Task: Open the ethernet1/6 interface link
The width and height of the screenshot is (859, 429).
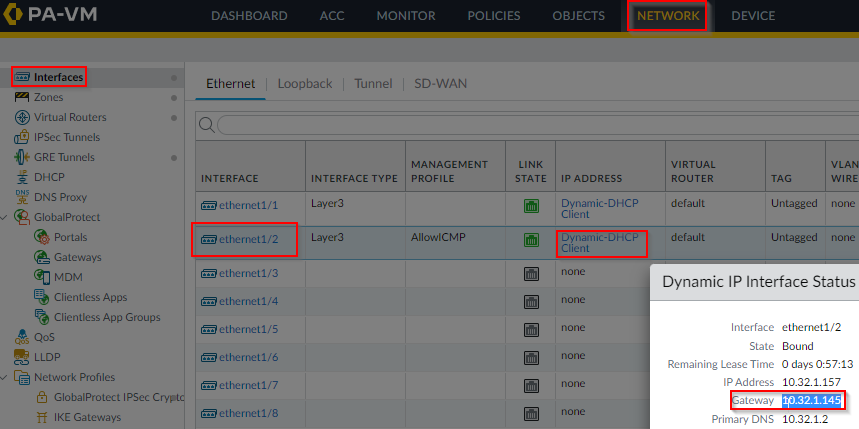Action: [x=249, y=357]
